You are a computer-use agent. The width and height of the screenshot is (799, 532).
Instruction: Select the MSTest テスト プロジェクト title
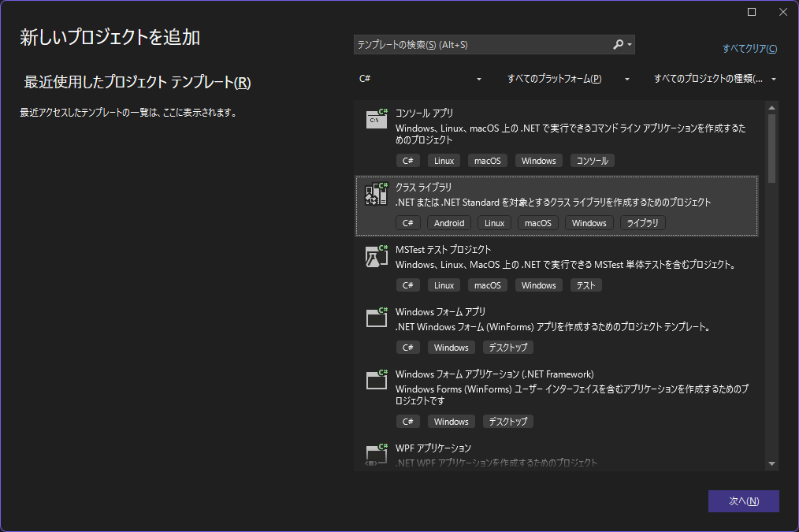[x=443, y=250]
